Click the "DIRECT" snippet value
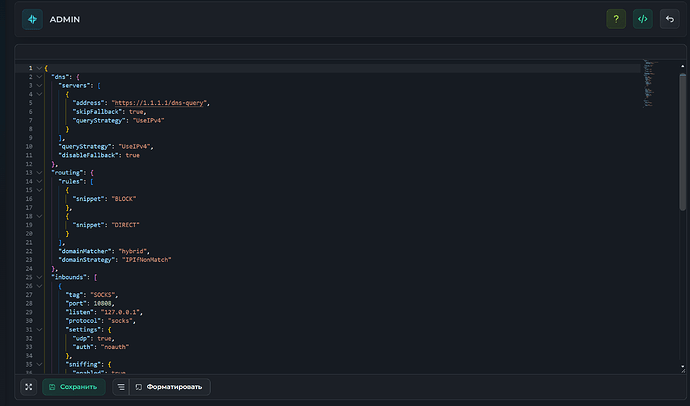 [125, 225]
